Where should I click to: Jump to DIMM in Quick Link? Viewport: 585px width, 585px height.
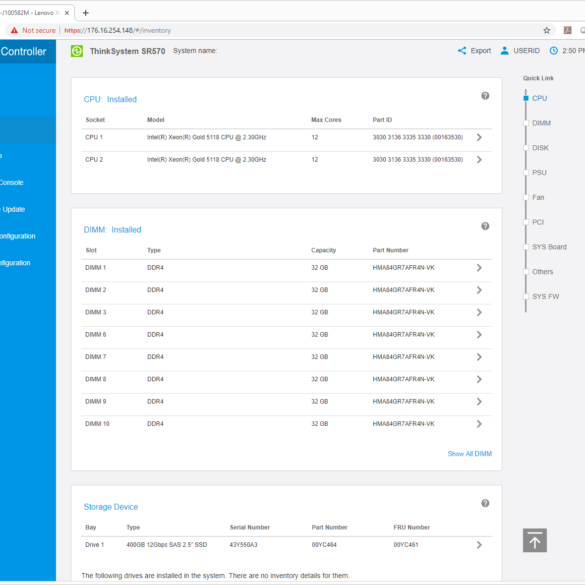click(541, 123)
